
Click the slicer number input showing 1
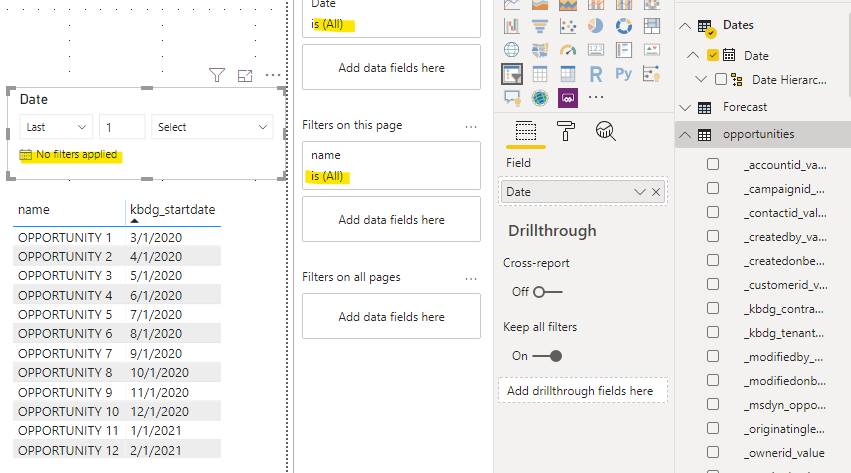pyautogui.click(x=122, y=127)
